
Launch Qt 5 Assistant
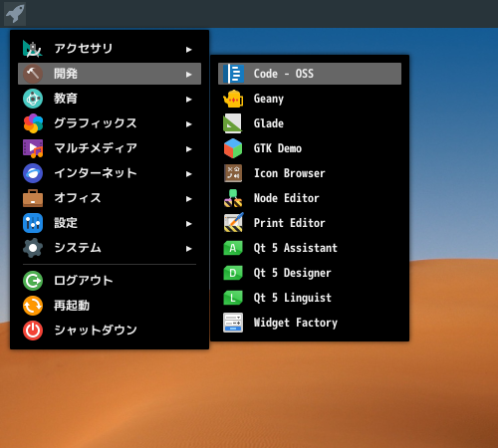[x=310, y=248]
